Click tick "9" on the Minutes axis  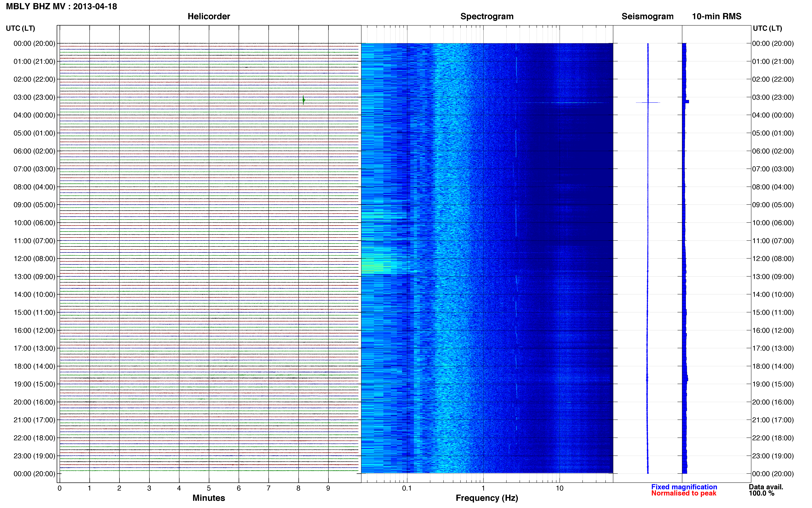pyautogui.click(x=328, y=488)
